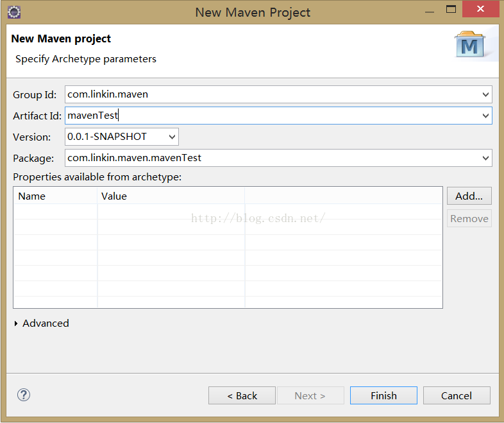Click the Package: label
504x423 pixels.
33,159
